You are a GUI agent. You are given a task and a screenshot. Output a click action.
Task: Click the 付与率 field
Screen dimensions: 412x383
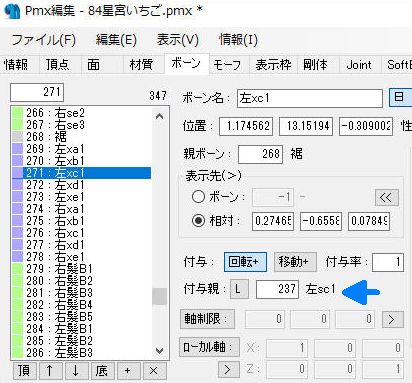tap(388, 262)
